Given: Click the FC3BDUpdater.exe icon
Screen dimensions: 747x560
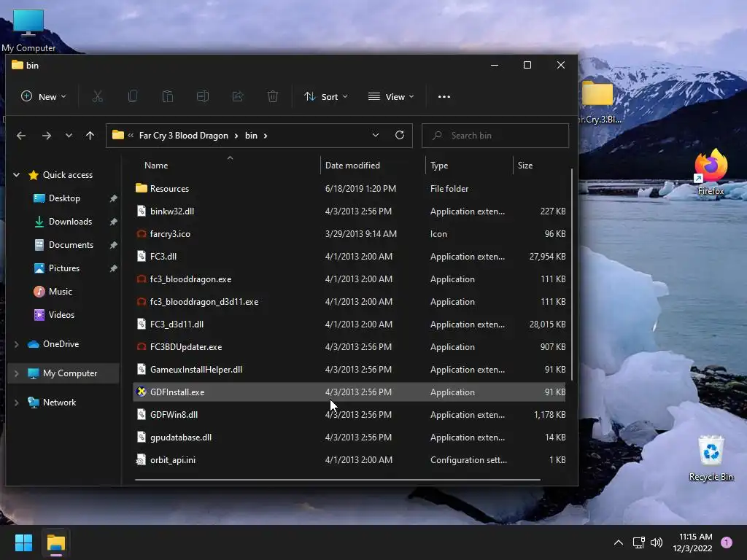Looking at the screenshot, I should 142,346.
